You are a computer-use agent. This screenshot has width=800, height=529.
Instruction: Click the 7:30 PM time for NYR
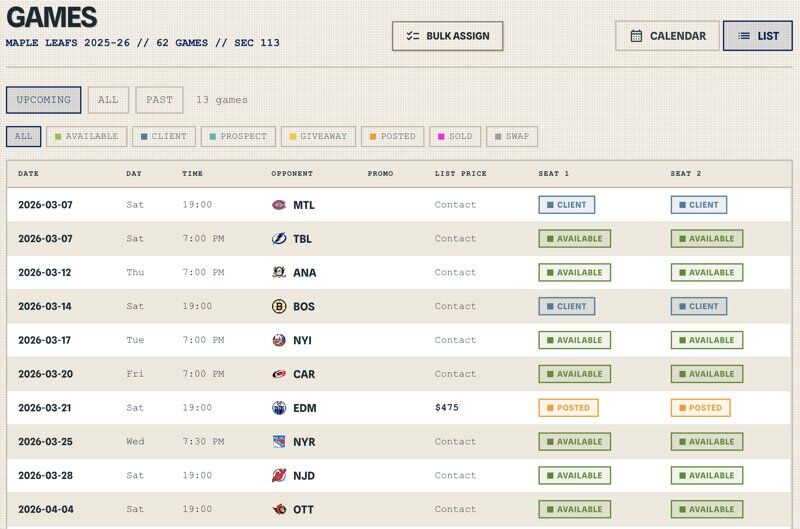pyautogui.click(x=204, y=441)
